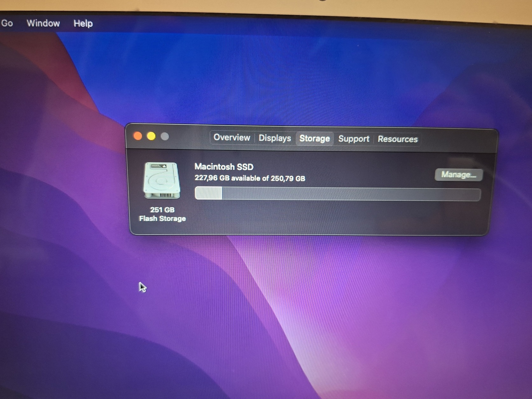Open the Support tab

click(x=353, y=139)
